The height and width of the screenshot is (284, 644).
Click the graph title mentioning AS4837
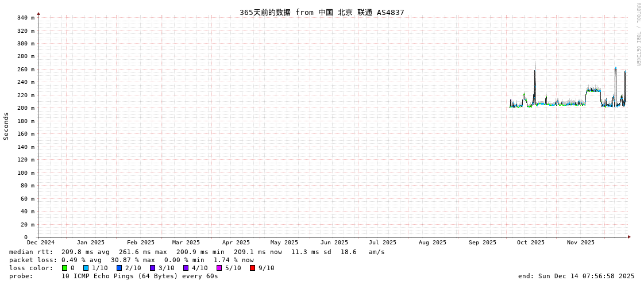coord(322,12)
